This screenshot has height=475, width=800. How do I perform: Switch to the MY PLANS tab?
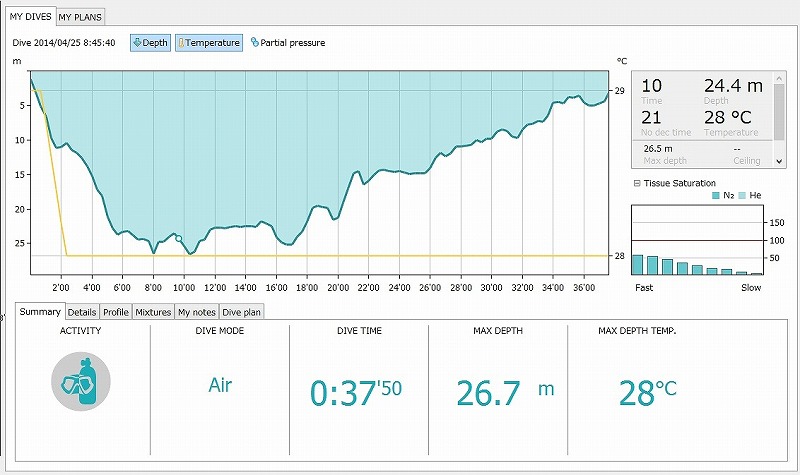pos(80,17)
